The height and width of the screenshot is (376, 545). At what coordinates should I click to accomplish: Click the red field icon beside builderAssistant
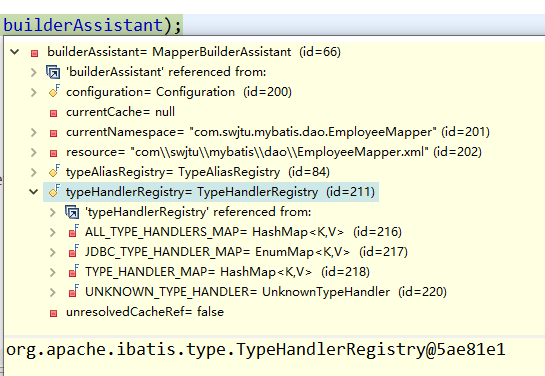pos(34,53)
